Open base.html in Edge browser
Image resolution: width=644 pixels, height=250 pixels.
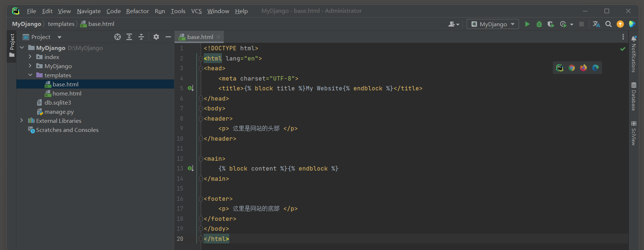click(595, 68)
